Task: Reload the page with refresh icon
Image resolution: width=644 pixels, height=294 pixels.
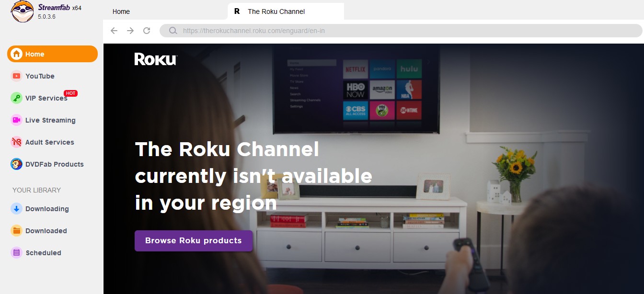Action: click(x=147, y=31)
